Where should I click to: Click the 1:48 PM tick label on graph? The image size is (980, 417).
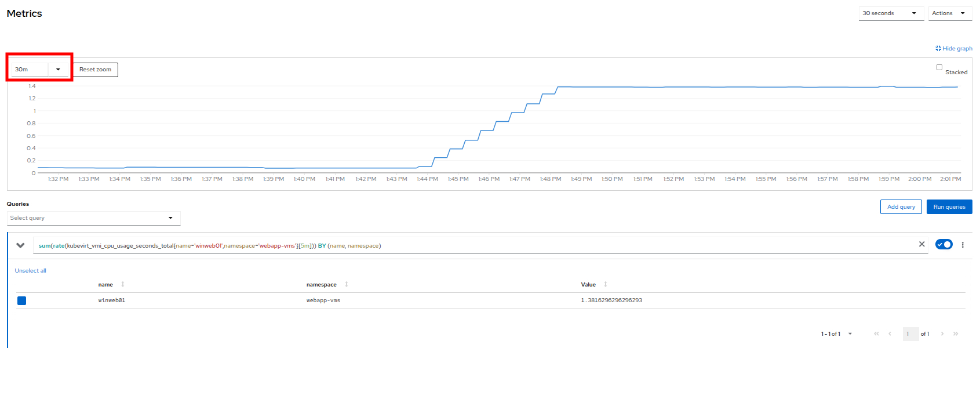[x=551, y=179]
